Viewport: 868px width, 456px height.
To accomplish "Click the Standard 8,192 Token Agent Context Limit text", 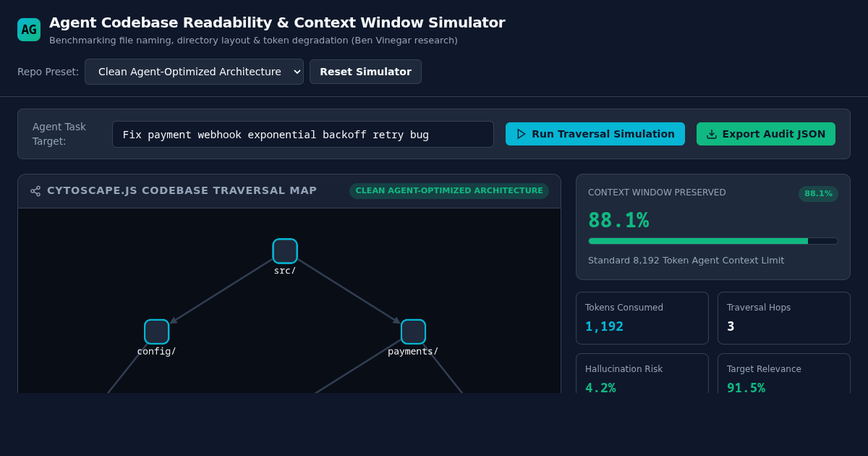I will (x=686, y=261).
